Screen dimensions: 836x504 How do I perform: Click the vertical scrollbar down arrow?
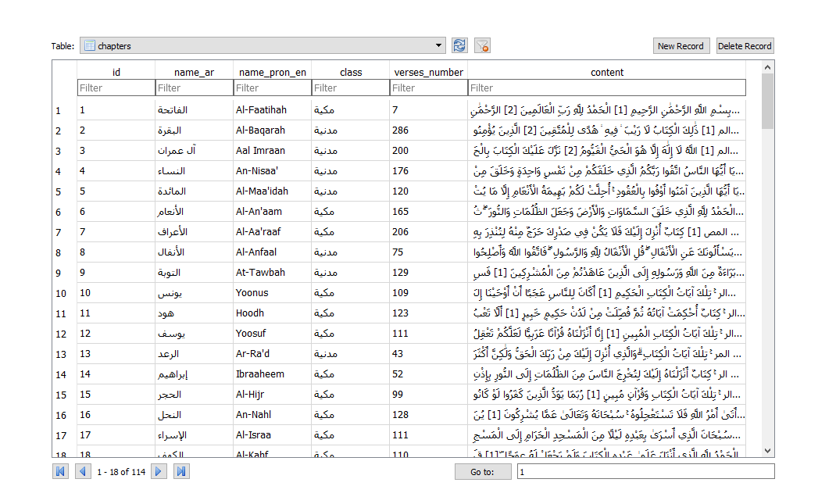pyautogui.click(x=767, y=450)
